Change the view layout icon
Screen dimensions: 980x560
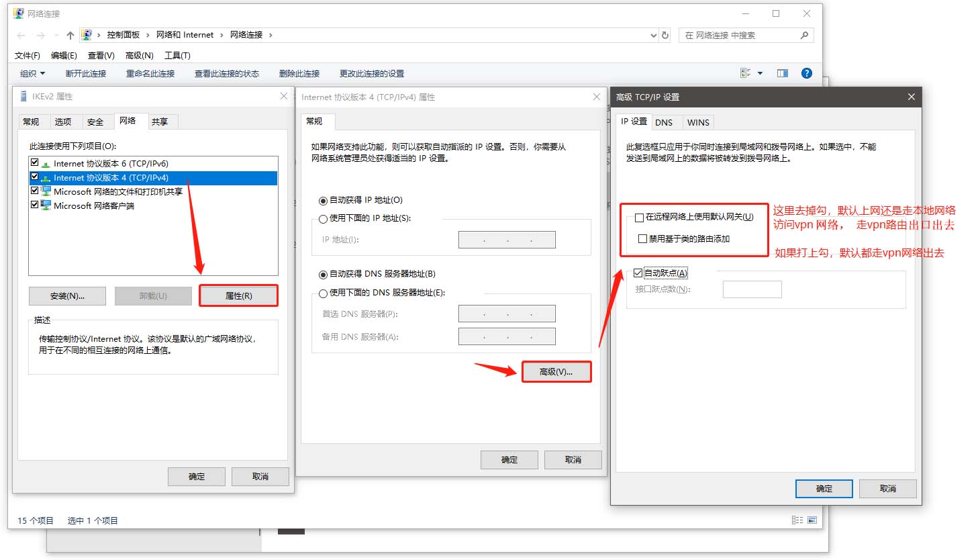click(745, 73)
